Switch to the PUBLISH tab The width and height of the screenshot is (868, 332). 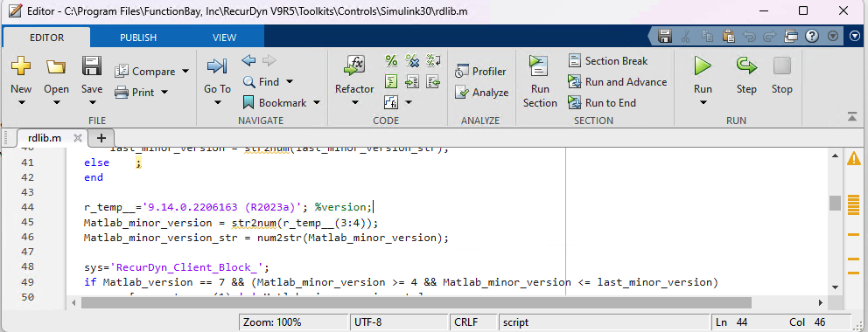pos(138,38)
